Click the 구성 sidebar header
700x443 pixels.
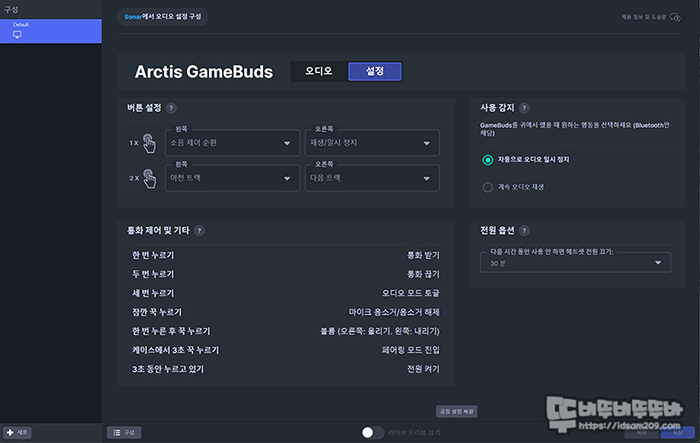tap(11, 9)
